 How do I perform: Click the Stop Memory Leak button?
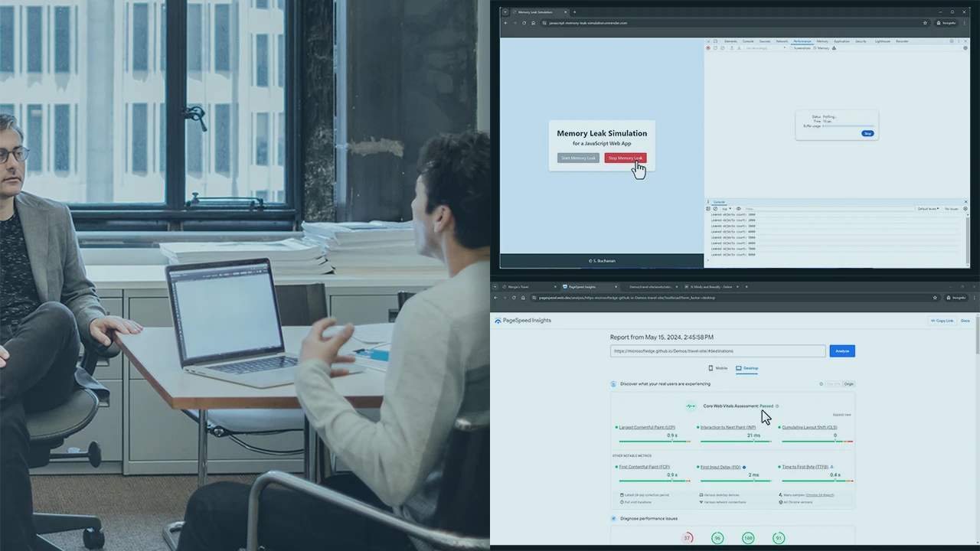[x=626, y=158]
